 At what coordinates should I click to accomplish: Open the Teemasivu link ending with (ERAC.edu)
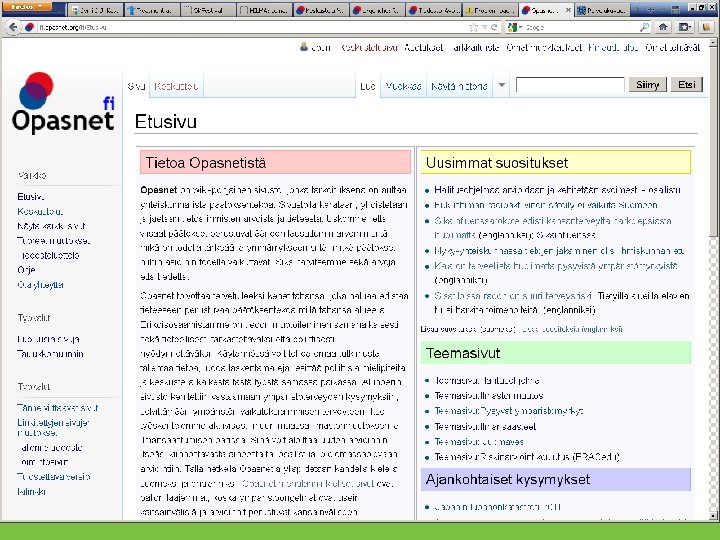pos(527,457)
